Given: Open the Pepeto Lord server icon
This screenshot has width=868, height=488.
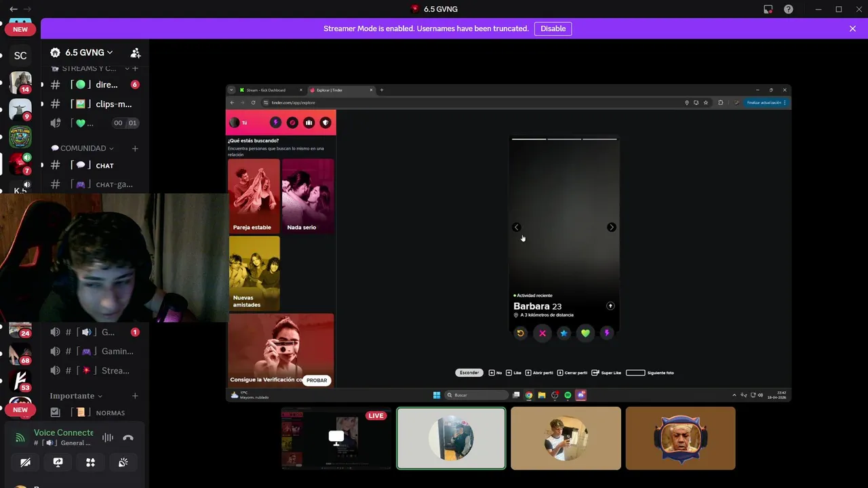Looking at the screenshot, I should tap(20, 137).
